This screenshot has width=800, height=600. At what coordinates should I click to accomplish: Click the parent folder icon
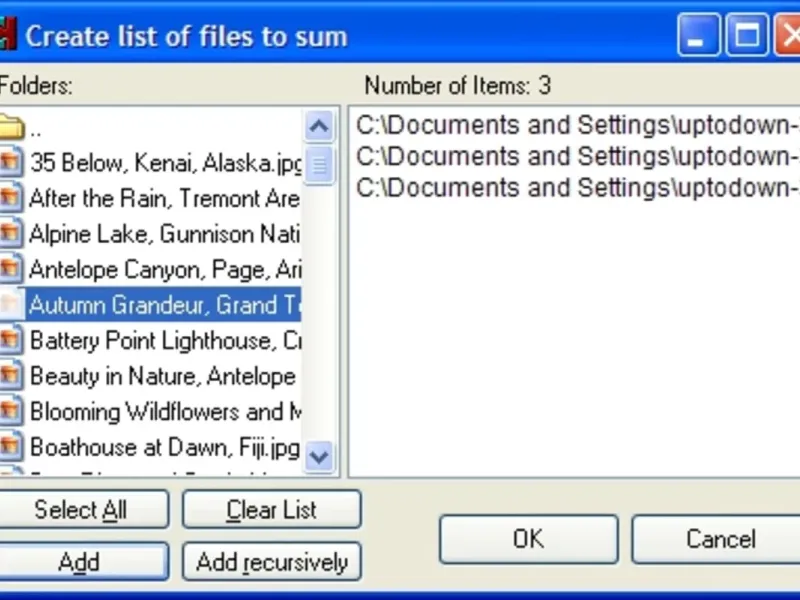pos(10,127)
